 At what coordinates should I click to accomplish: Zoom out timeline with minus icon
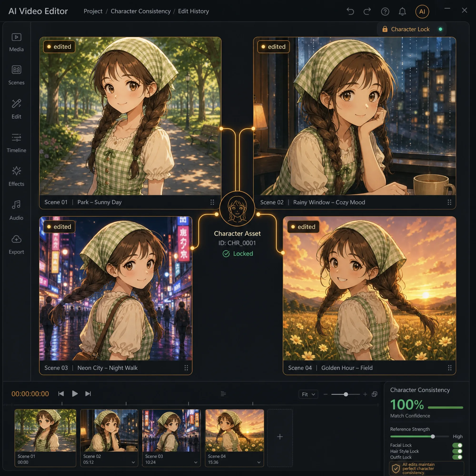click(325, 394)
